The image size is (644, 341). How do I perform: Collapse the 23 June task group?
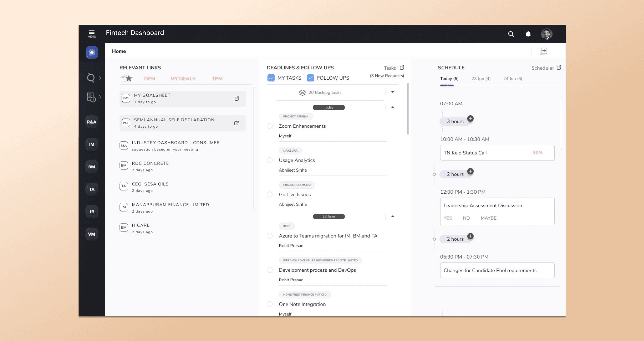pos(392,216)
